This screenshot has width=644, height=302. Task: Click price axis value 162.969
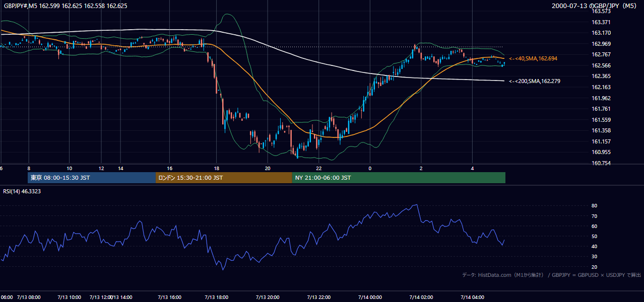tap(601, 44)
